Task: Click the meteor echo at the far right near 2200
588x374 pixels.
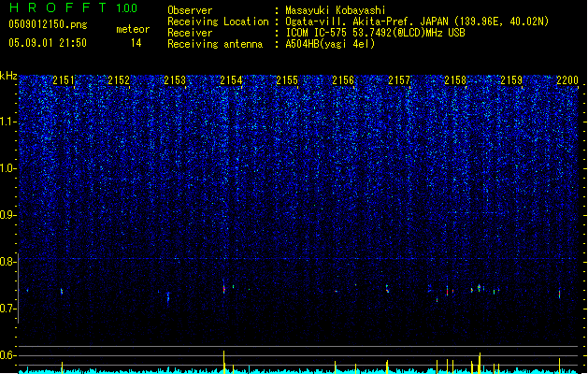Action: click(x=560, y=294)
